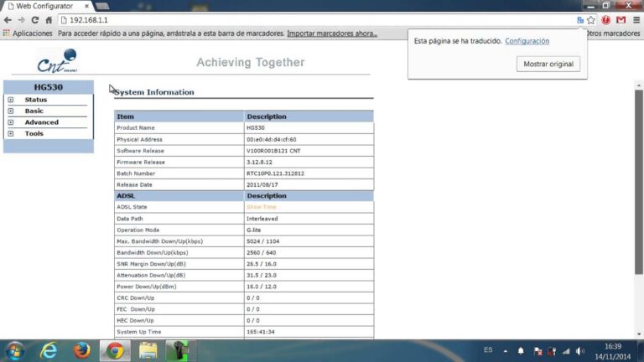This screenshot has width=644, height=362.
Task: Click the translate icon in address bar
Action: pos(579,19)
